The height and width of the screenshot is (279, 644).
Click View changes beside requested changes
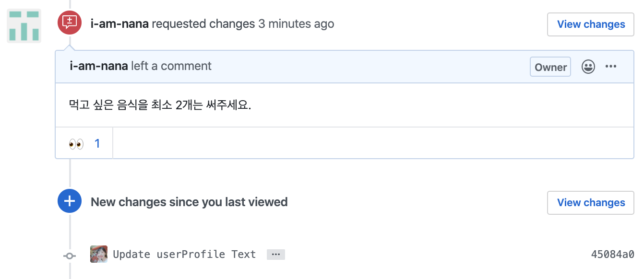point(591,24)
